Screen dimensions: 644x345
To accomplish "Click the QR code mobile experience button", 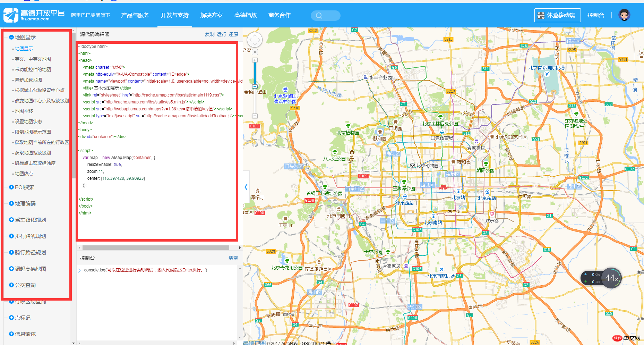I will pos(557,15).
